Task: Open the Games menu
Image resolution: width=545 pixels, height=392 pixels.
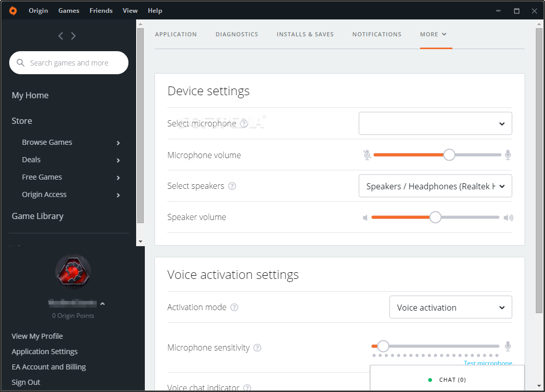Action: click(69, 11)
